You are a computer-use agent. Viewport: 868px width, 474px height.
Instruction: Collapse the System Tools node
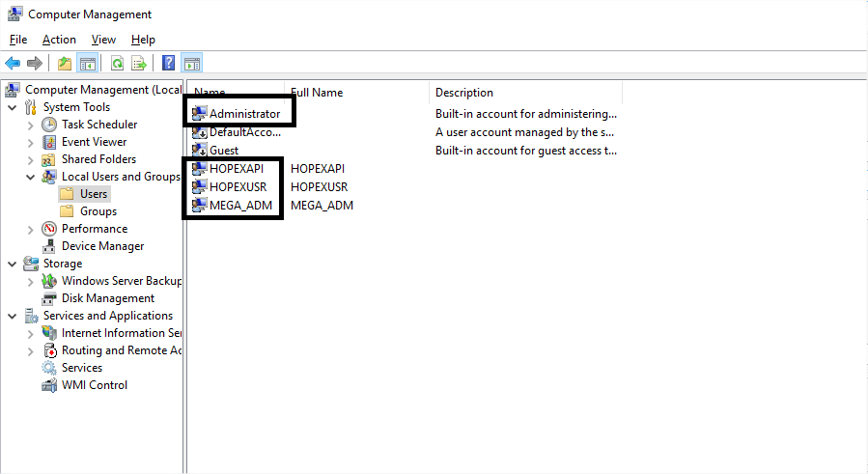[13, 107]
